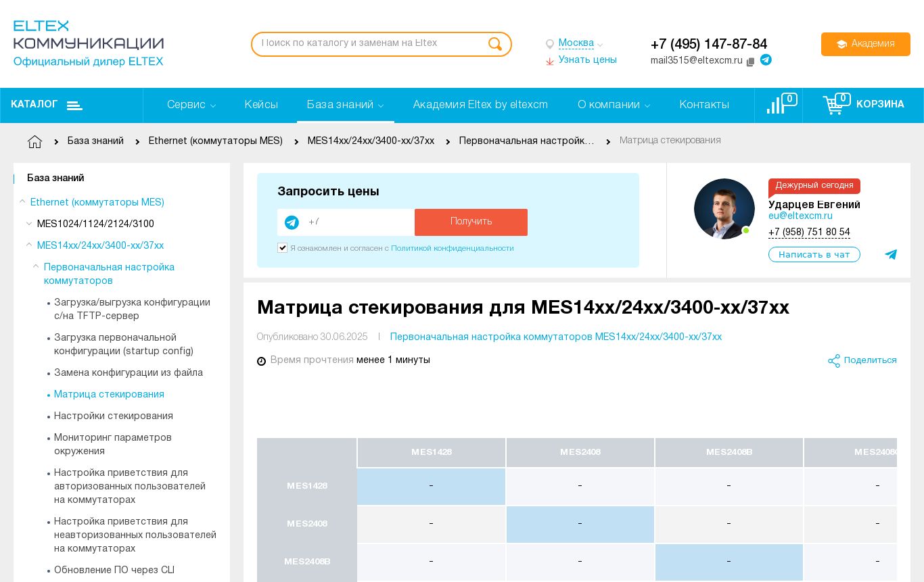Collapse Первоначальная настройка коммутаторов node
Screen dimensions: 924x582
[x=36, y=266]
